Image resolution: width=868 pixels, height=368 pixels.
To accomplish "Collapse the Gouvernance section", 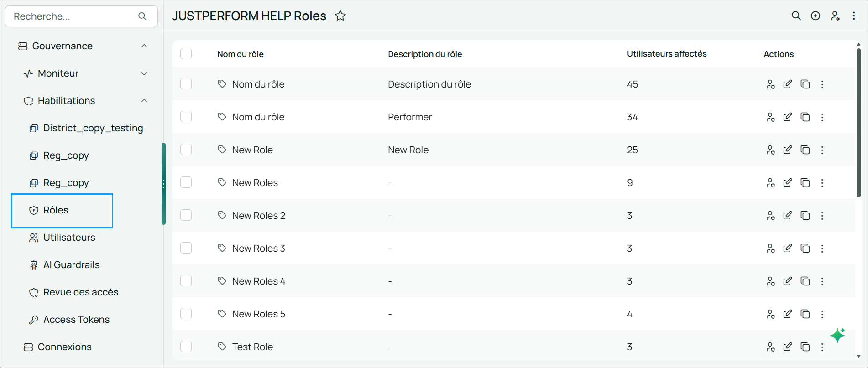I will click(x=144, y=46).
